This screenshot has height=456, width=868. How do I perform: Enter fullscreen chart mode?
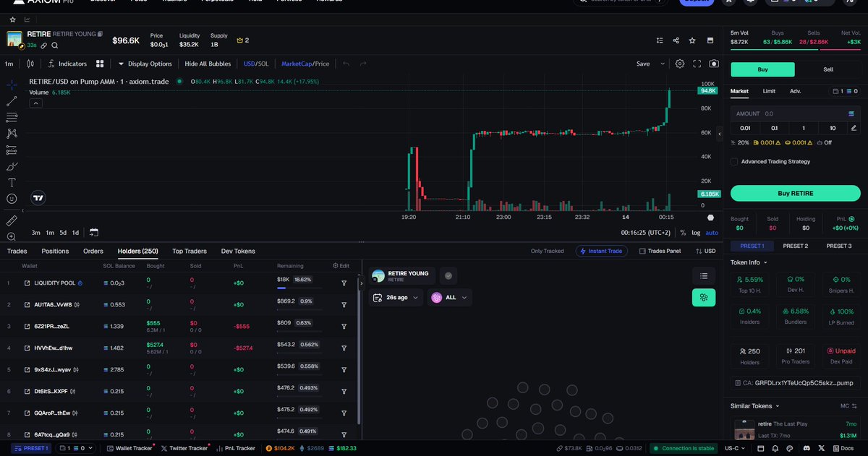click(x=697, y=64)
